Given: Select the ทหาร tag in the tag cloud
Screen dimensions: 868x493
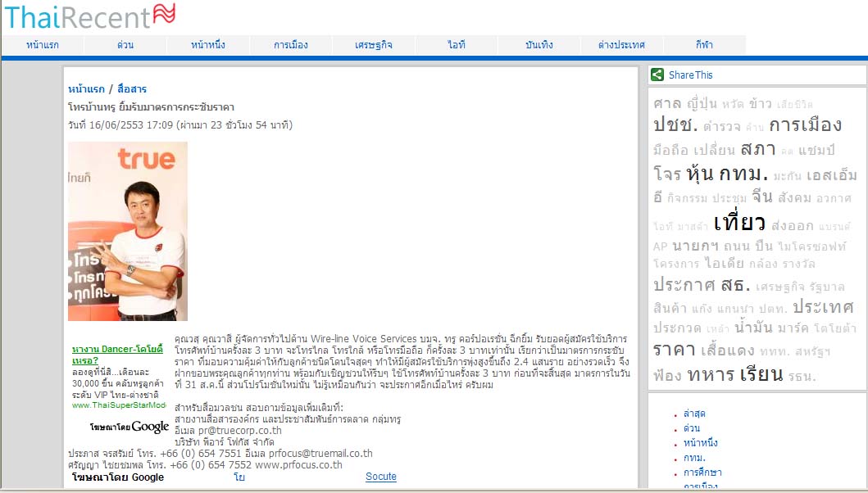Looking at the screenshot, I should (711, 374).
